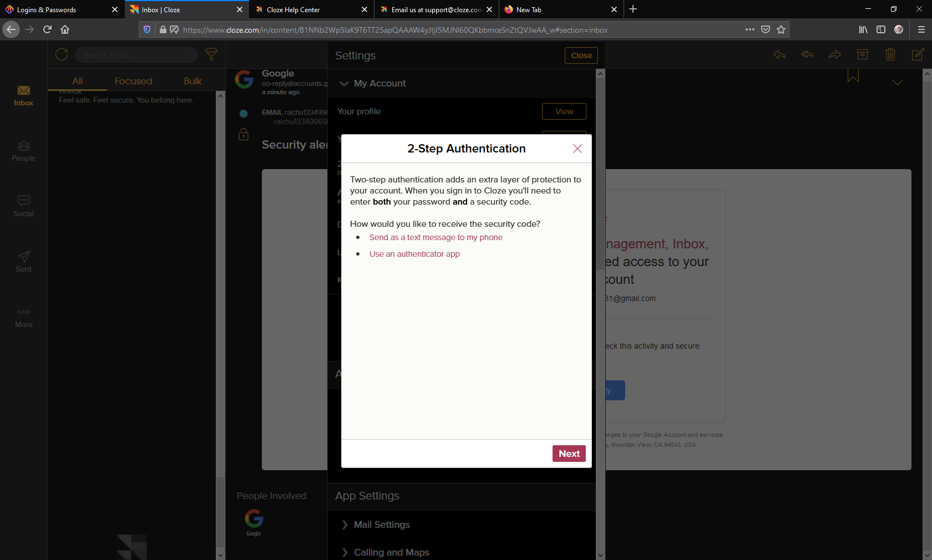
Task: Click the address bar URL
Action: (x=395, y=30)
